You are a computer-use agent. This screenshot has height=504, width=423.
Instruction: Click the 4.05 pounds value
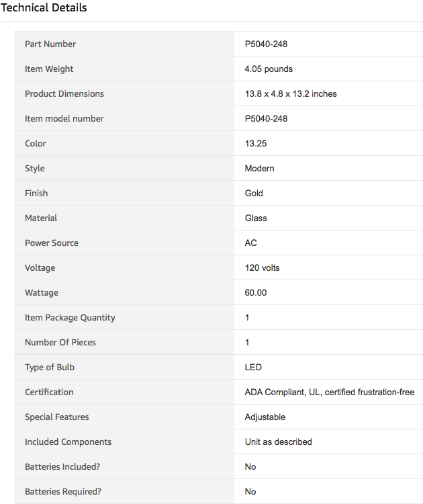[x=269, y=69]
